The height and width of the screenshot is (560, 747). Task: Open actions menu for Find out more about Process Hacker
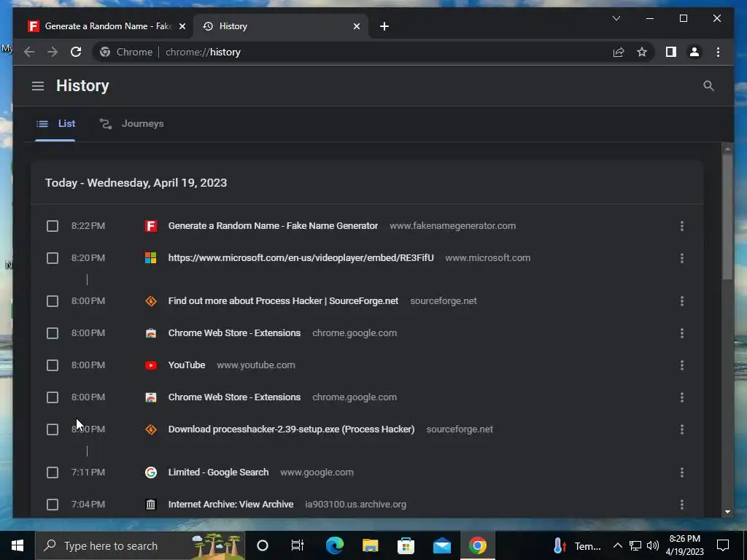[x=682, y=301]
